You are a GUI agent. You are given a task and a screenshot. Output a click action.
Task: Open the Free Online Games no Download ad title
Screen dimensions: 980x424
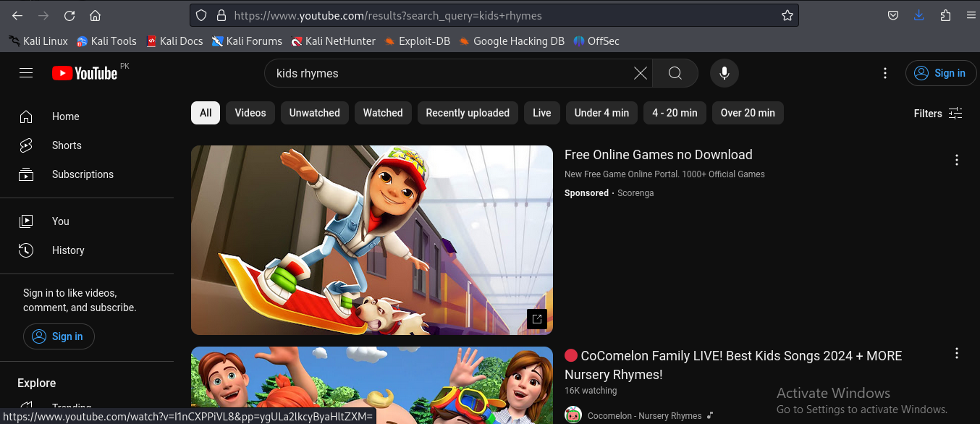point(659,155)
